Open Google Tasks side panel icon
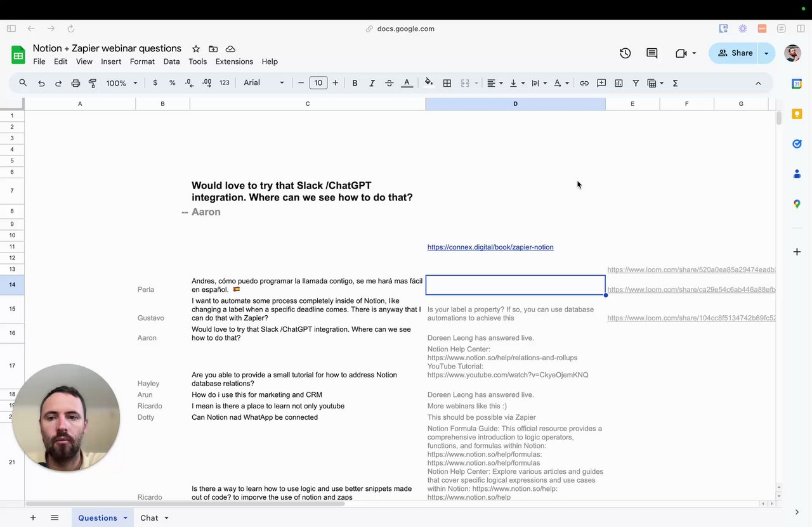The height and width of the screenshot is (527, 812). pyautogui.click(x=797, y=144)
